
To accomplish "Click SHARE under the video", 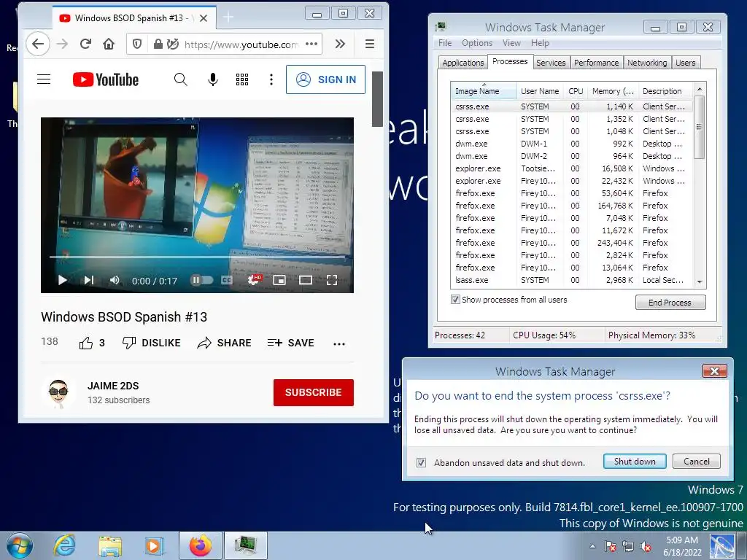I will [x=224, y=343].
